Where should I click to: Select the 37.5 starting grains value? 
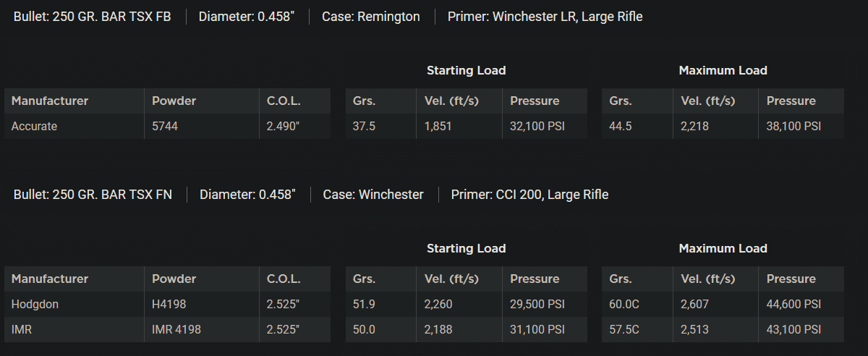coord(364,127)
